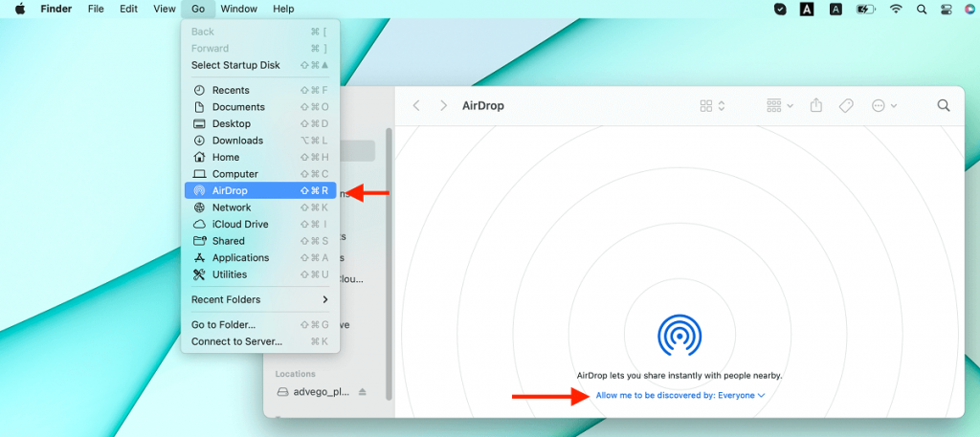
Task: Choose Connect to Server… menu entry
Action: coord(260,341)
